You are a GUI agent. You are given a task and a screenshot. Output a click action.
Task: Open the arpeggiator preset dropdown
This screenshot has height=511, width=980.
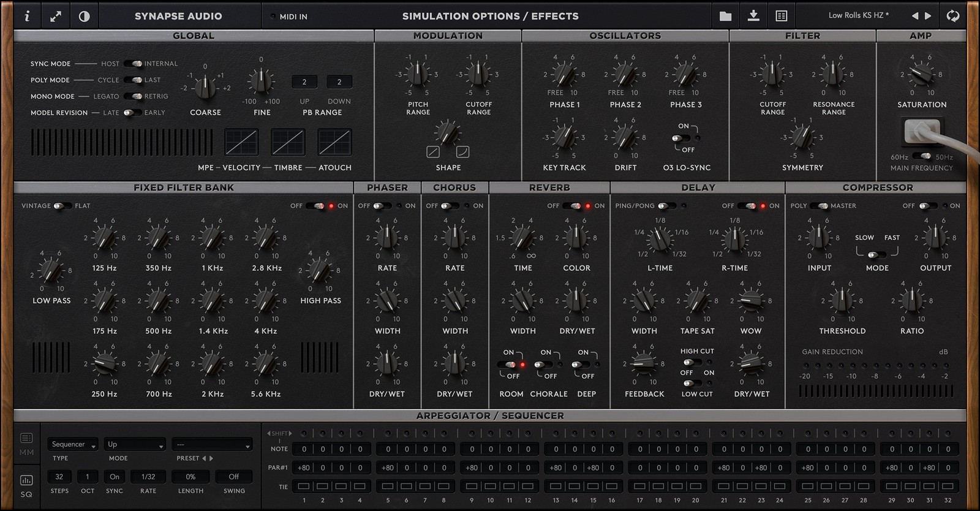[x=212, y=444]
